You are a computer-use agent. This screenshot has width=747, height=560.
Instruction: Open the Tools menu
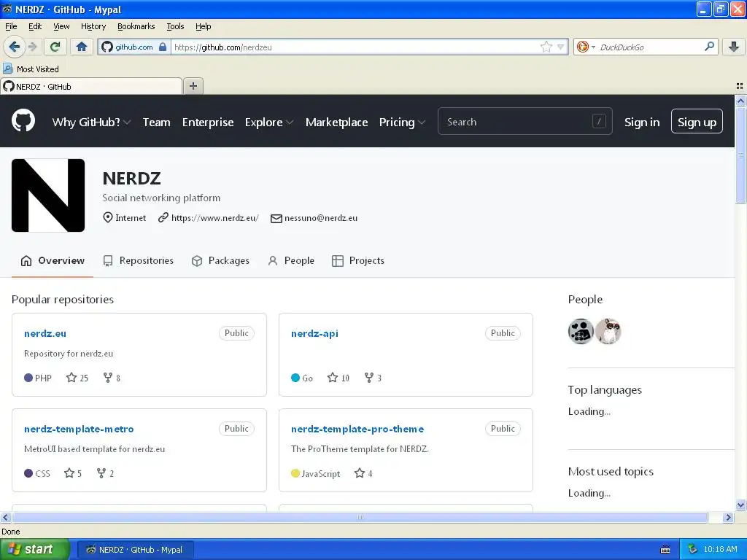175,26
